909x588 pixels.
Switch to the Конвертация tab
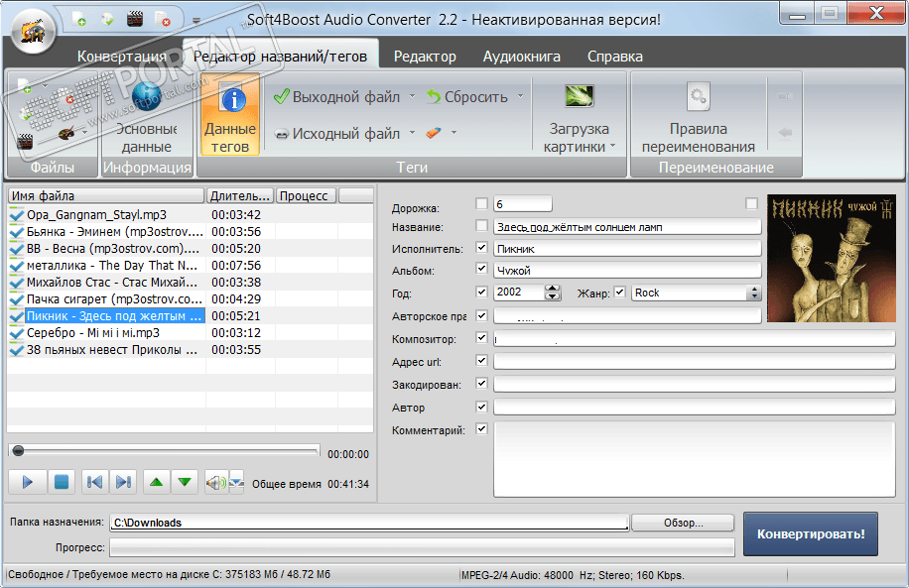click(x=121, y=57)
